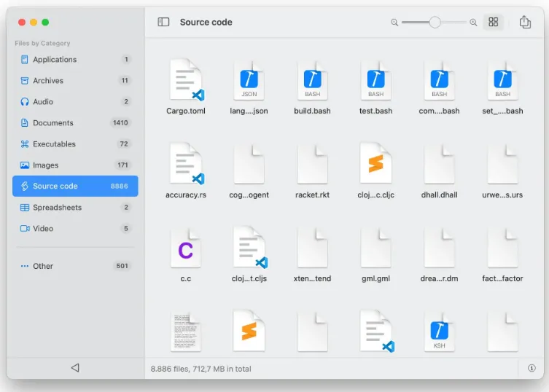Select the accuracy.rs file icon

pos(187,163)
